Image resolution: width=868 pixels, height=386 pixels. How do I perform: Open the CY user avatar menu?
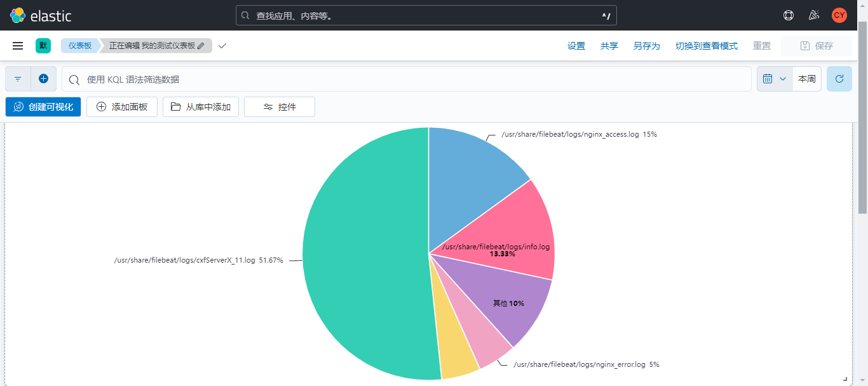pos(839,15)
